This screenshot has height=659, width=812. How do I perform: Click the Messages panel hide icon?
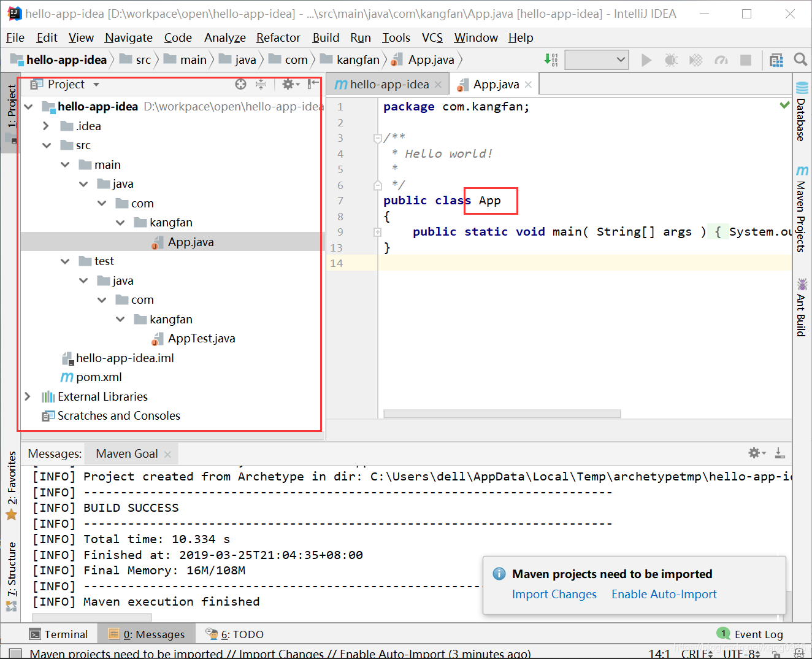coord(779,453)
